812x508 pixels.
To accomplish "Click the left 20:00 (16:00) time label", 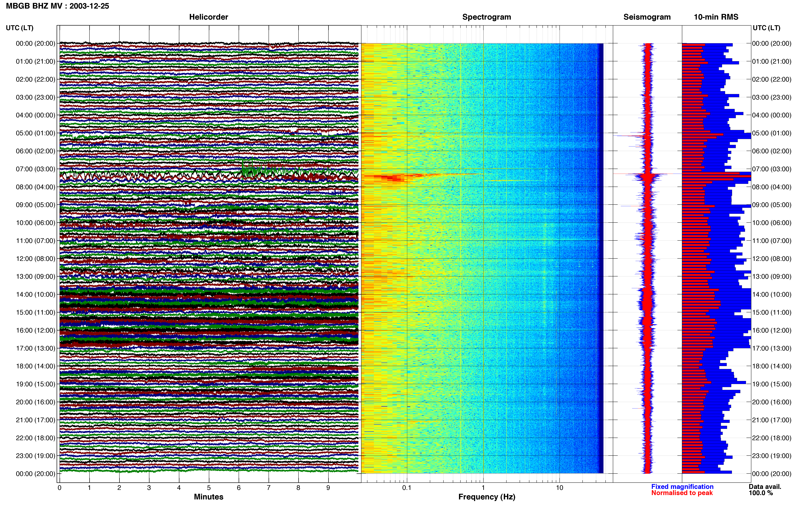I will point(36,402).
